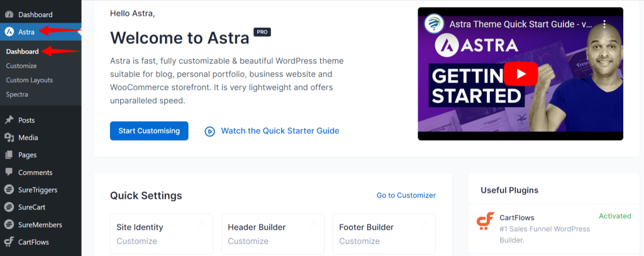The height and width of the screenshot is (256, 644).
Task: Click the Astra logo icon in sidebar
Action: coord(9,32)
